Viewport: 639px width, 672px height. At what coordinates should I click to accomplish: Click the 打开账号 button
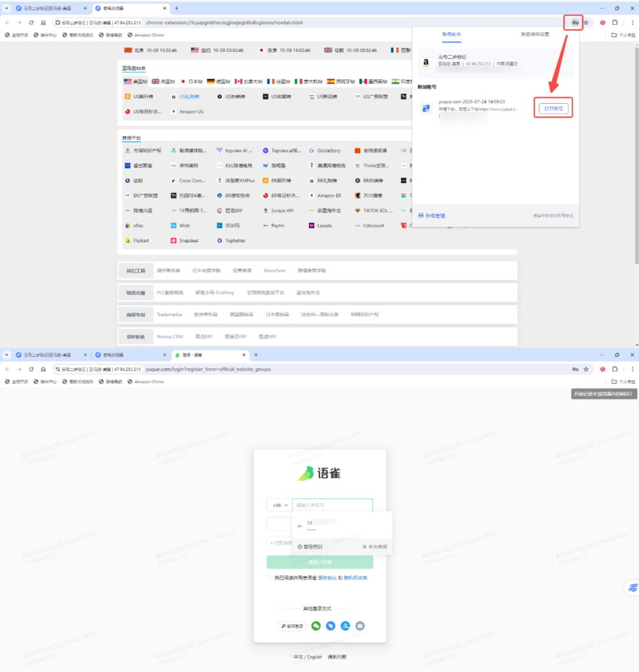click(553, 108)
